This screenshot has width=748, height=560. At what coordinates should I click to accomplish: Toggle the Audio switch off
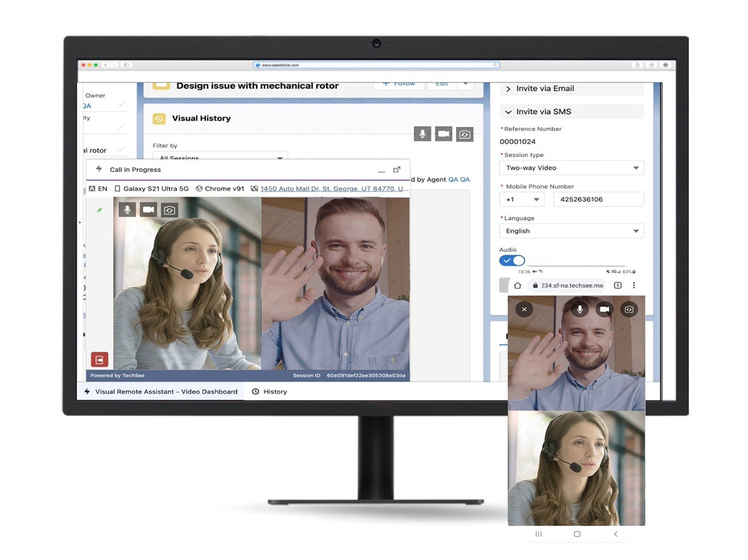click(512, 260)
